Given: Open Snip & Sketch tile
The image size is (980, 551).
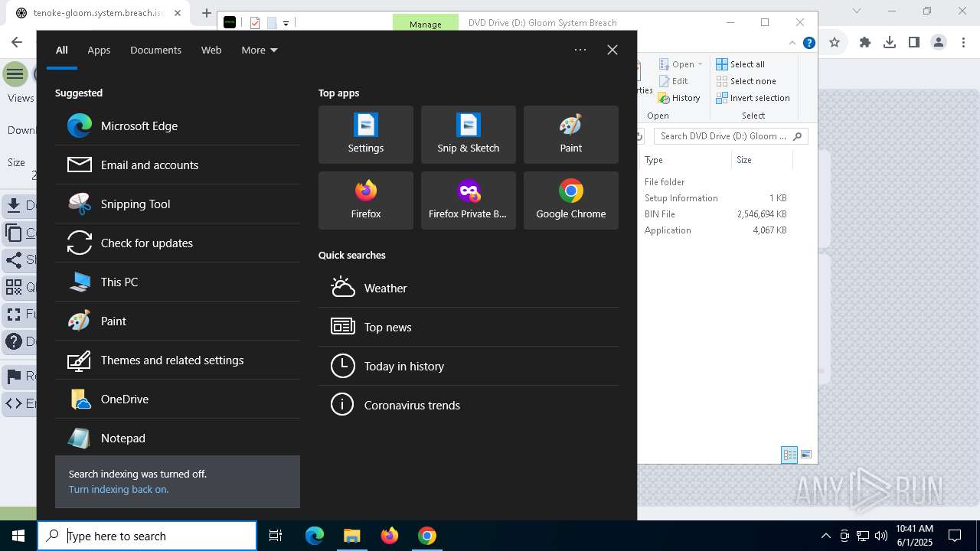Looking at the screenshot, I should 469,135.
